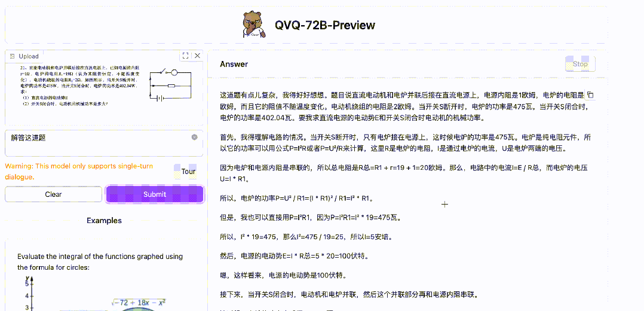Click the QVQ bear logo

click(254, 25)
